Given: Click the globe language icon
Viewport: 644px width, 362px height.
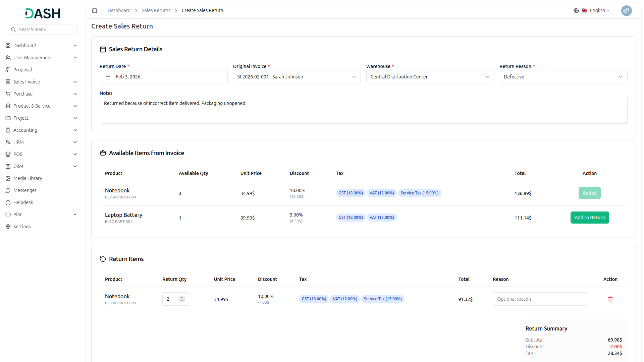Looking at the screenshot, I should coord(576,11).
